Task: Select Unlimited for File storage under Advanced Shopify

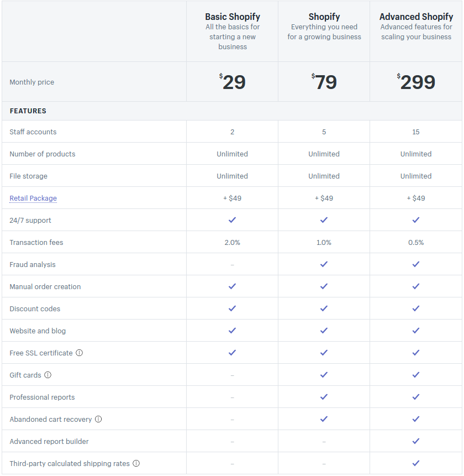Action: [416, 176]
